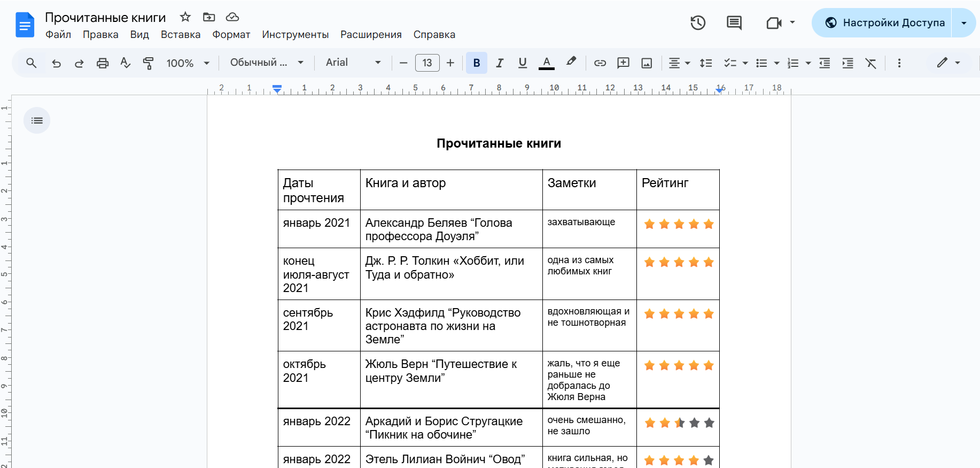Expand the text alignment dropdown
This screenshot has height=468, width=980.
[x=688, y=63]
